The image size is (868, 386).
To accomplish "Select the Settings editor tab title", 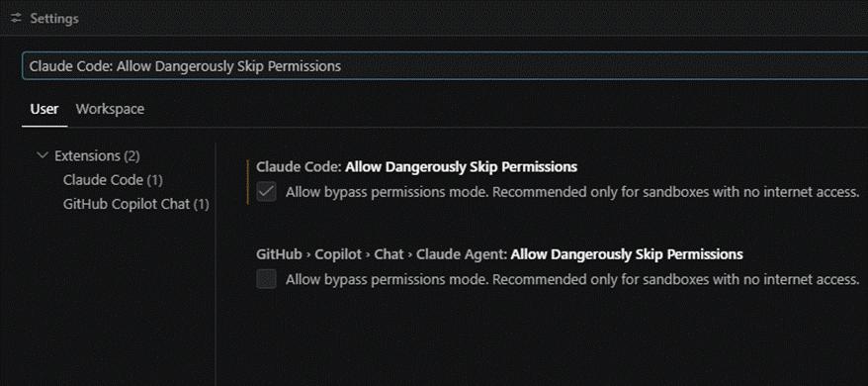I will click(54, 18).
